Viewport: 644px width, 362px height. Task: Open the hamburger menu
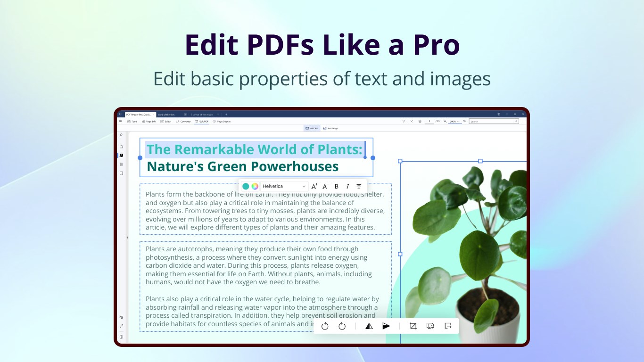(120, 121)
